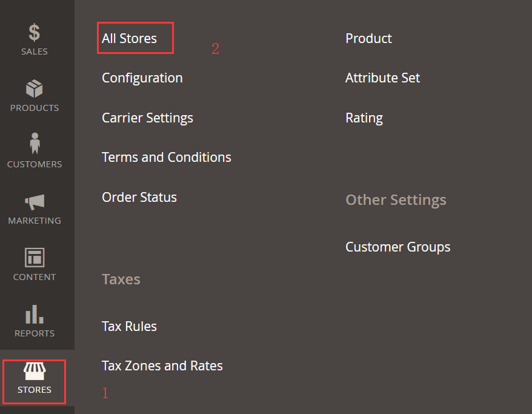Click the Rating menu entry
The height and width of the screenshot is (414, 532).
(x=364, y=118)
